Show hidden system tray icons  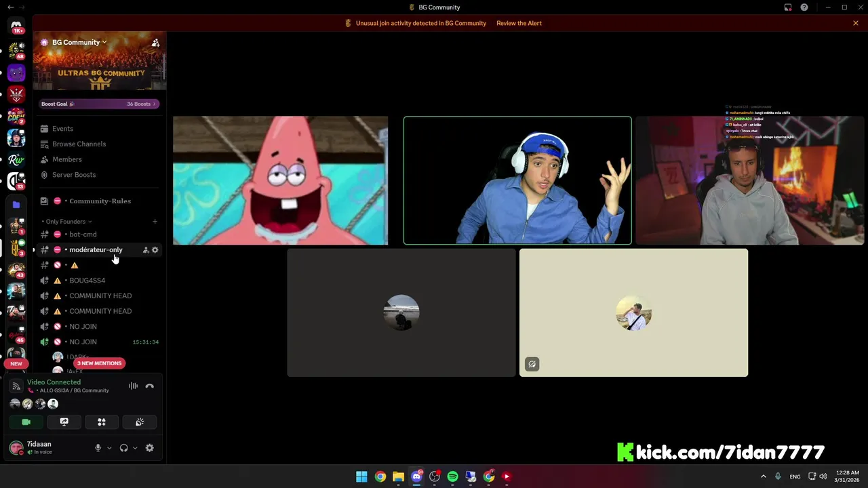click(763, 476)
